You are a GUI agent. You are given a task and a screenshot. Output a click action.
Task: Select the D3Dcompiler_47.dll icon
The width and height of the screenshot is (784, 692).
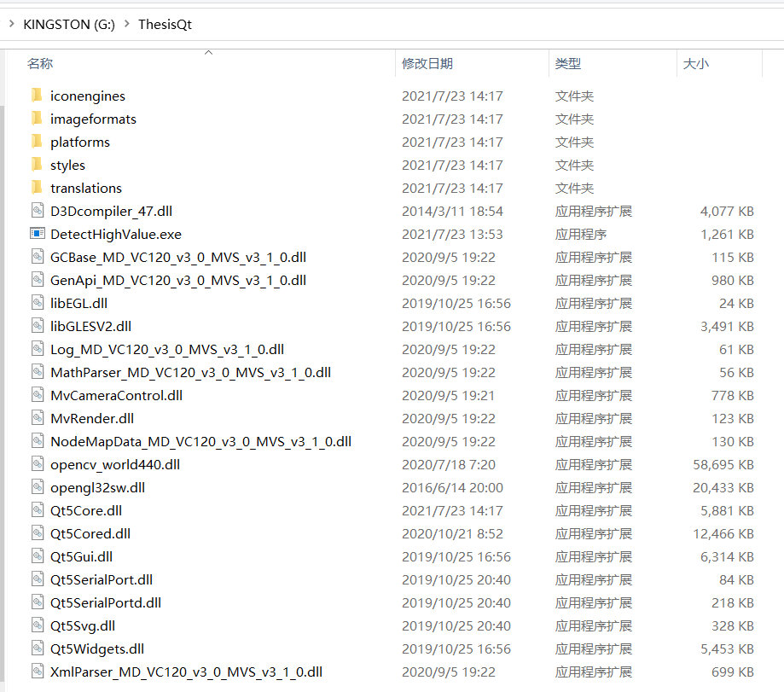point(38,211)
